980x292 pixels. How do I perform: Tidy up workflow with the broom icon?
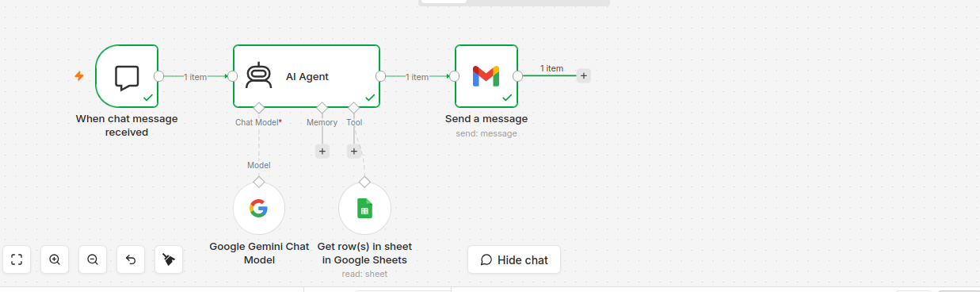click(x=169, y=259)
